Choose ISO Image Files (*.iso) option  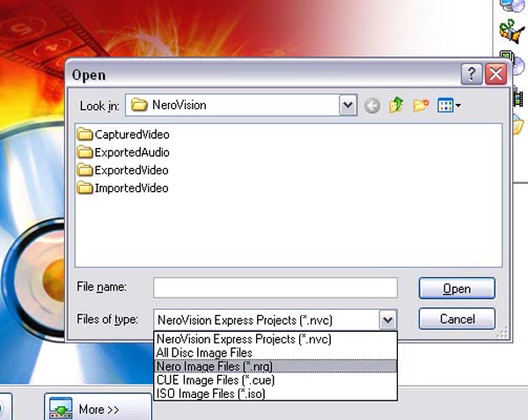coord(275,394)
